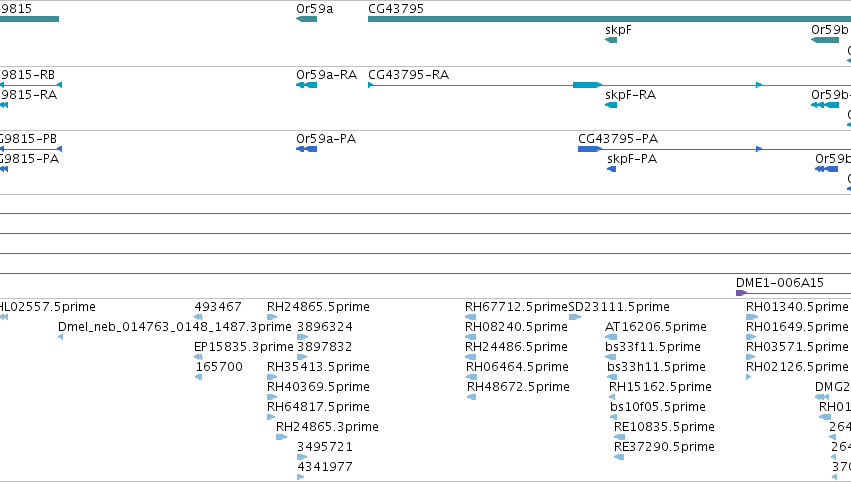Click the RH67712.5prime EST glyph
The height and width of the screenshot is (482, 851).
click(x=471, y=317)
